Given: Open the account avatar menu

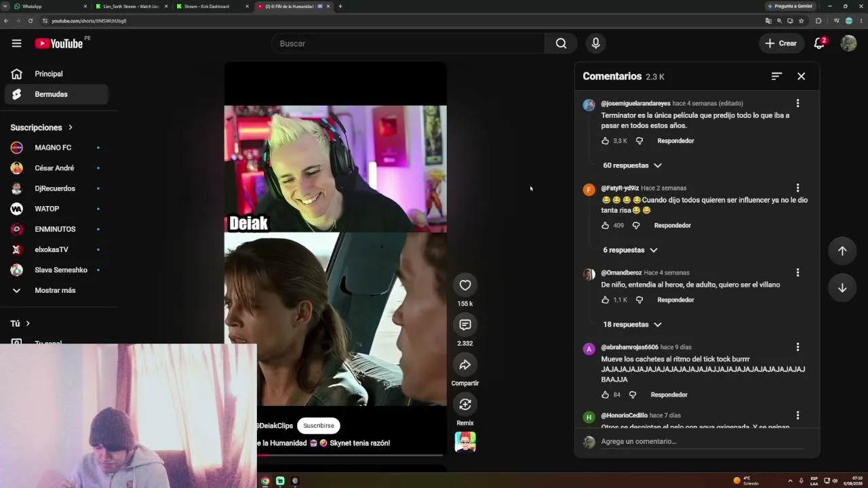Looking at the screenshot, I should coord(848,43).
